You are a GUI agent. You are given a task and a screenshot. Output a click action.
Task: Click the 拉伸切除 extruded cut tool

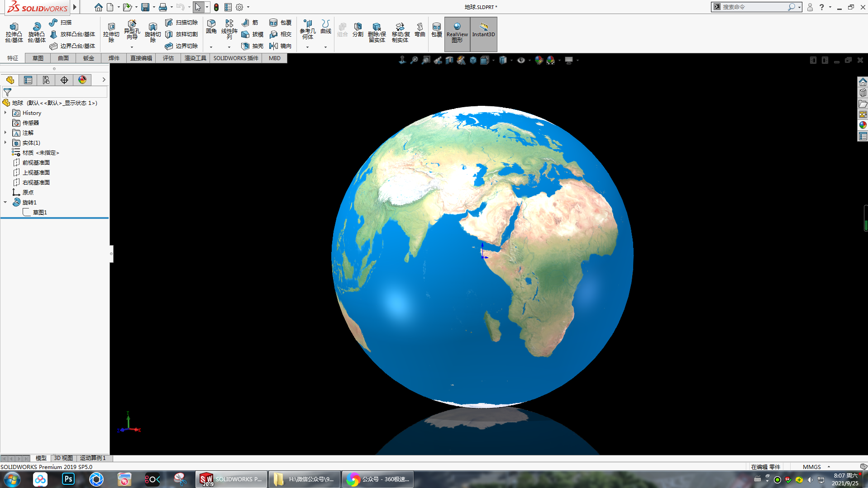click(111, 33)
